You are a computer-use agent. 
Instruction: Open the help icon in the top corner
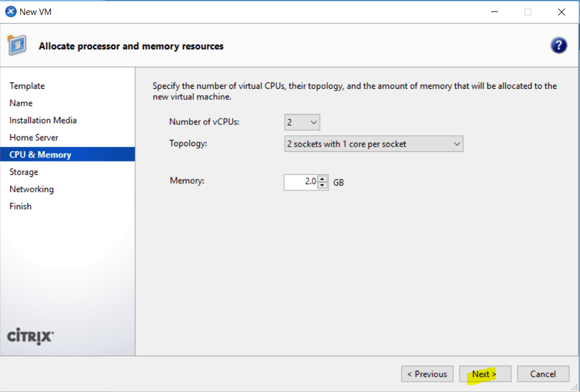click(x=559, y=45)
